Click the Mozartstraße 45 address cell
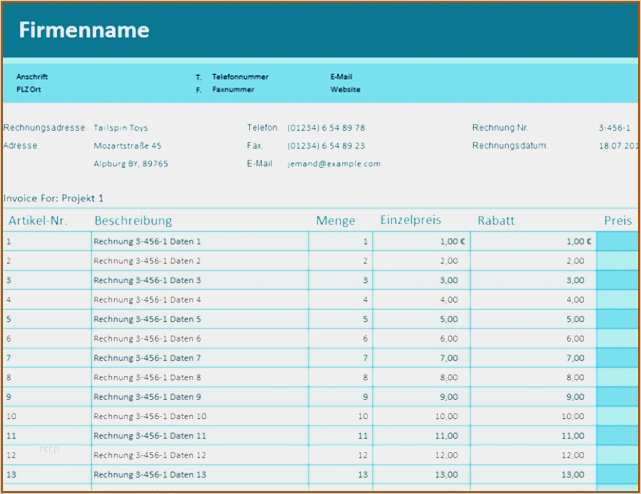The height and width of the screenshot is (494, 641). tap(127, 146)
